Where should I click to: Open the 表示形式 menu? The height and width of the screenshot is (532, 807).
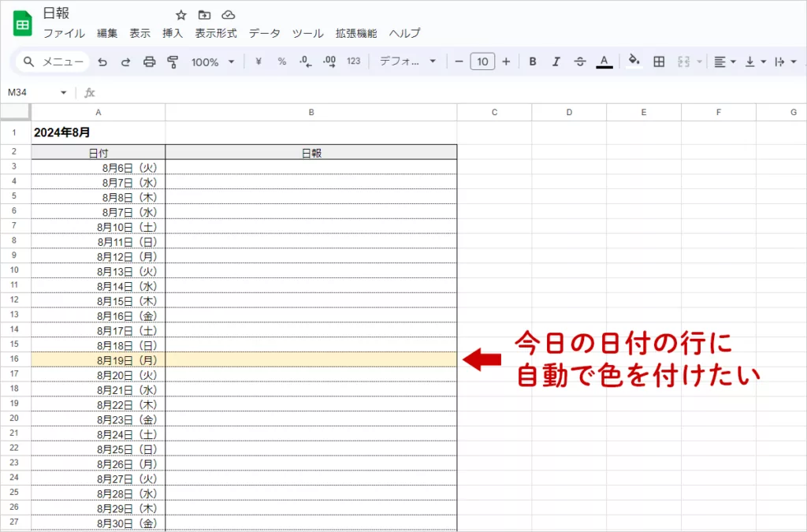point(216,33)
